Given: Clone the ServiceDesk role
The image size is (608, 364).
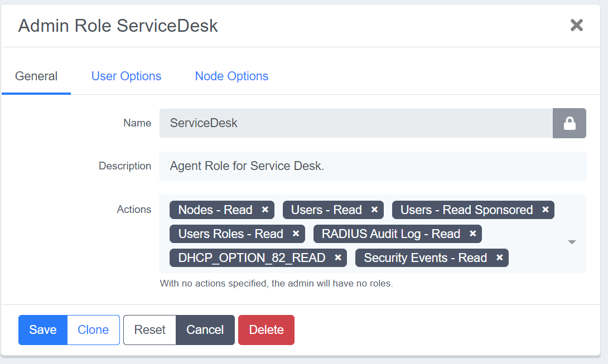Looking at the screenshot, I should [x=93, y=330].
